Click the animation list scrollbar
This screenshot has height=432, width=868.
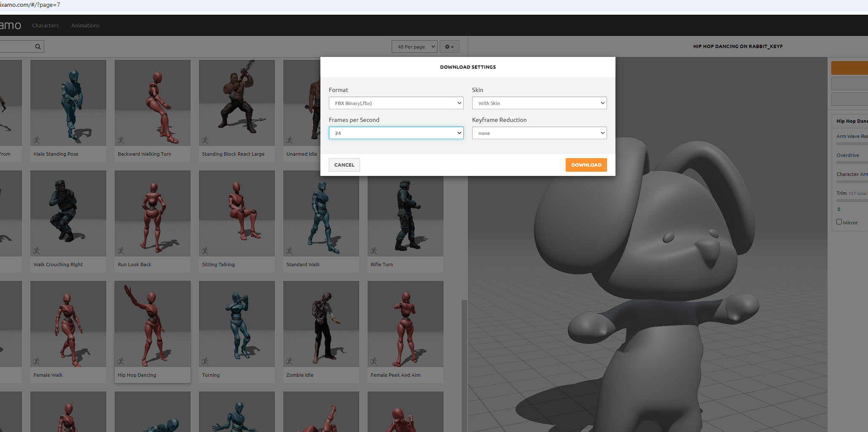pyautogui.click(x=464, y=365)
